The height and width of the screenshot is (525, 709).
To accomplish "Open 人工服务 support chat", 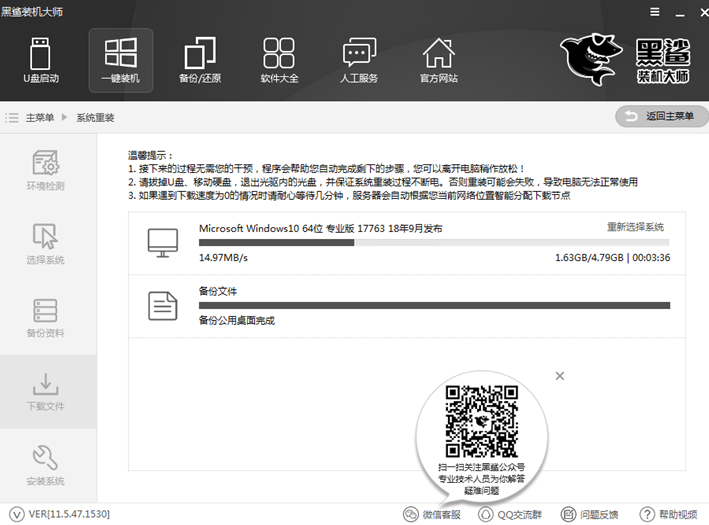I will pyautogui.click(x=359, y=59).
